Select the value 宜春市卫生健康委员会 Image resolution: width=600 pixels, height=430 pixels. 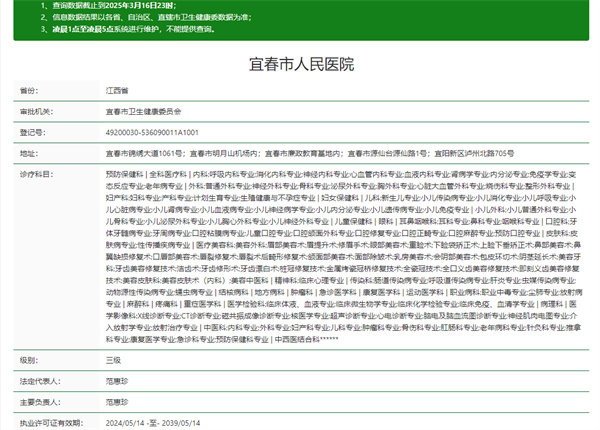click(143, 112)
